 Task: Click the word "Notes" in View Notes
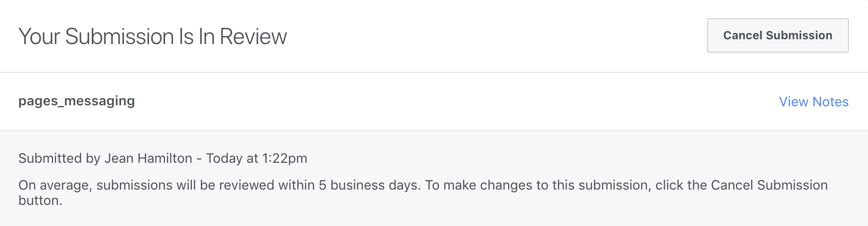[831, 102]
